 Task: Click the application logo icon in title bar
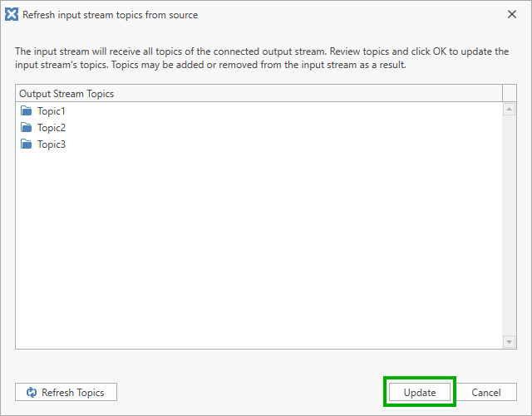click(12, 15)
